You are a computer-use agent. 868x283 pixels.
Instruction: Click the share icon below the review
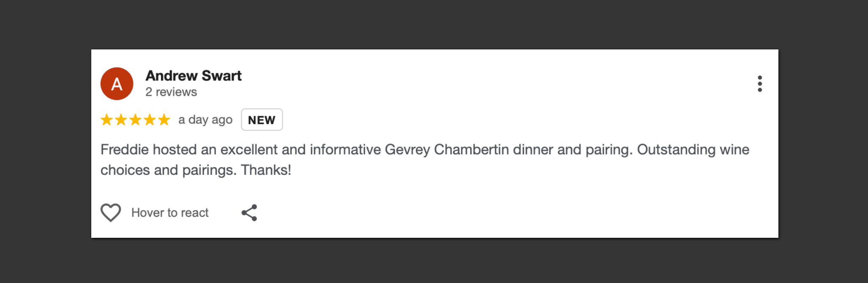click(249, 213)
